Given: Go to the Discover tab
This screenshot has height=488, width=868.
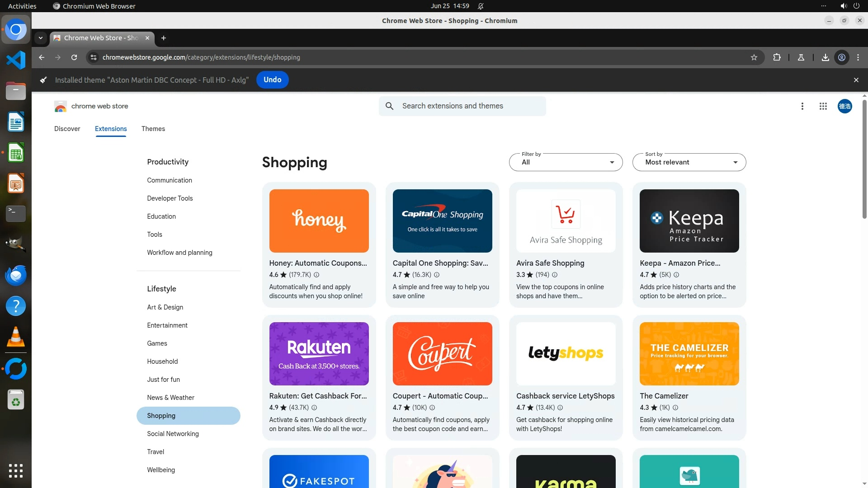Looking at the screenshot, I should (x=67, y=129).
